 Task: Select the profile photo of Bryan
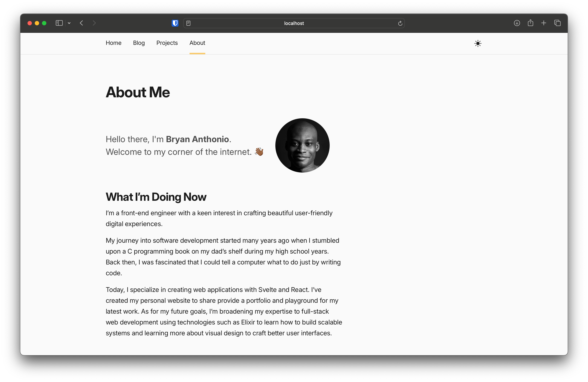coord(302,146)
